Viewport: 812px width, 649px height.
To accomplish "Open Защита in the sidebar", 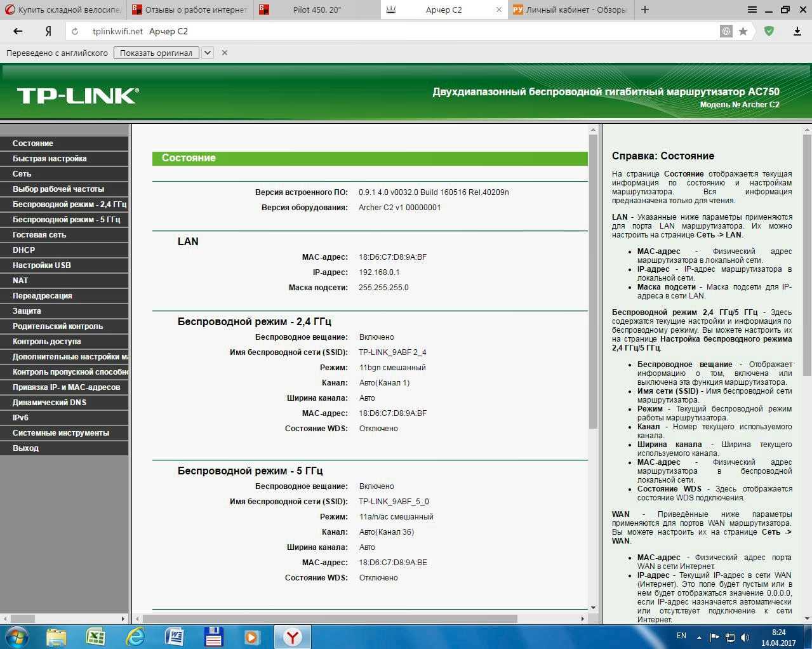I will tap(64, 311).
